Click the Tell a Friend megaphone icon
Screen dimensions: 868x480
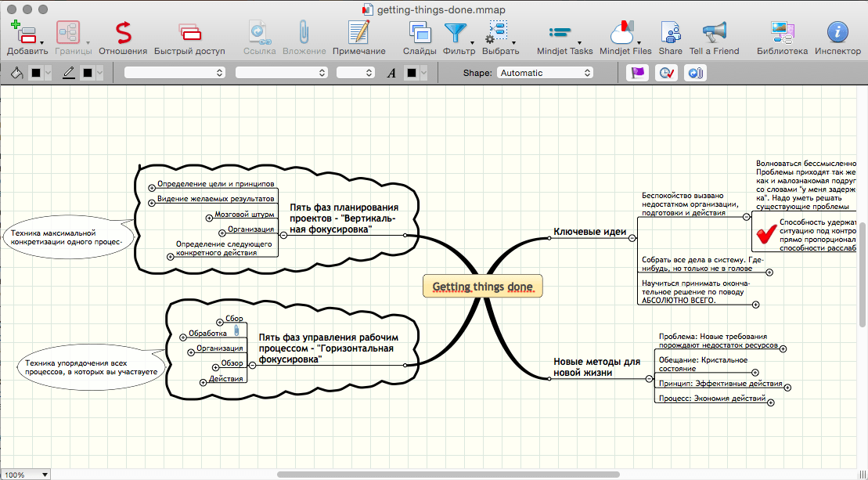coord(714,32)
